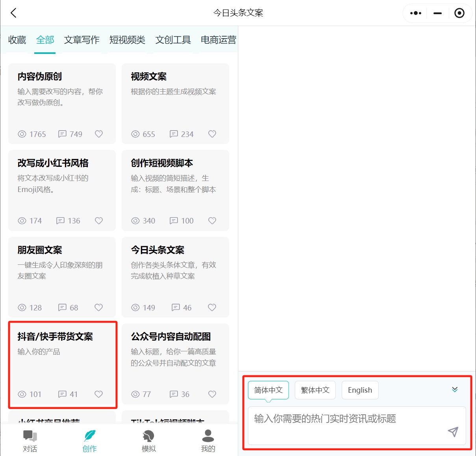Minimize the mini-program with dash icon
Screen dimensions: 476x456
point(437,13)
